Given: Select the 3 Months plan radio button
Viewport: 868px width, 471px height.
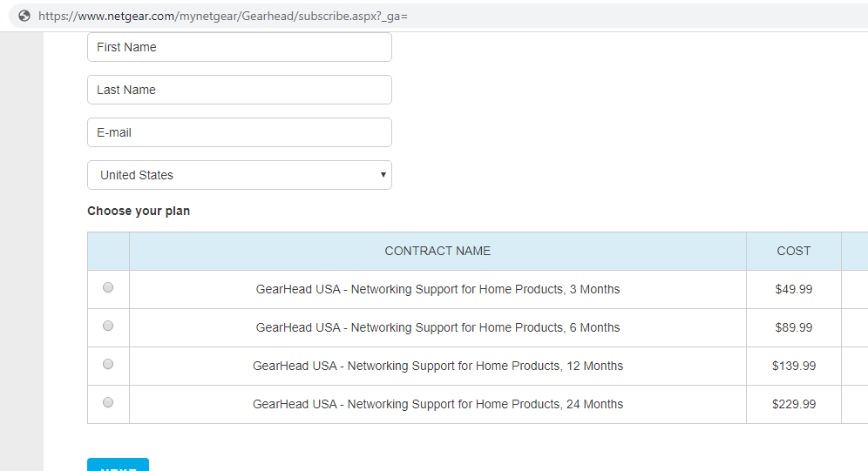Looking at the screenshot, I should pos(108,287).
